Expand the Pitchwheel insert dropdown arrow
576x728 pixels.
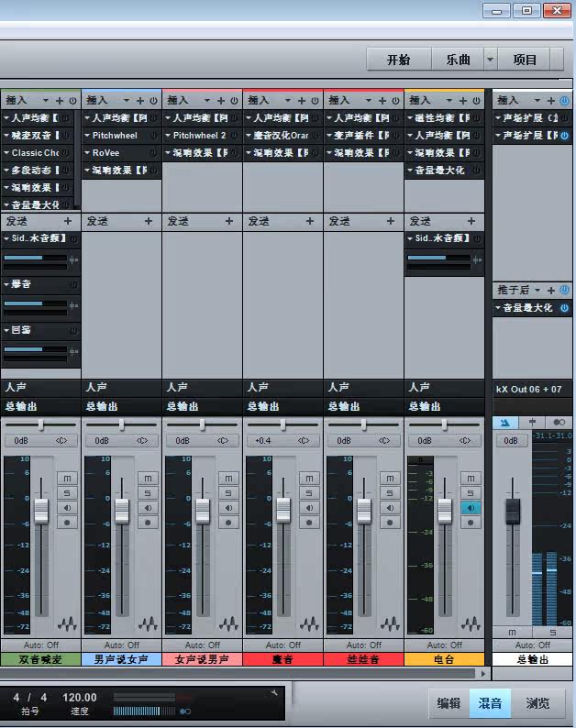coord(87,136)
